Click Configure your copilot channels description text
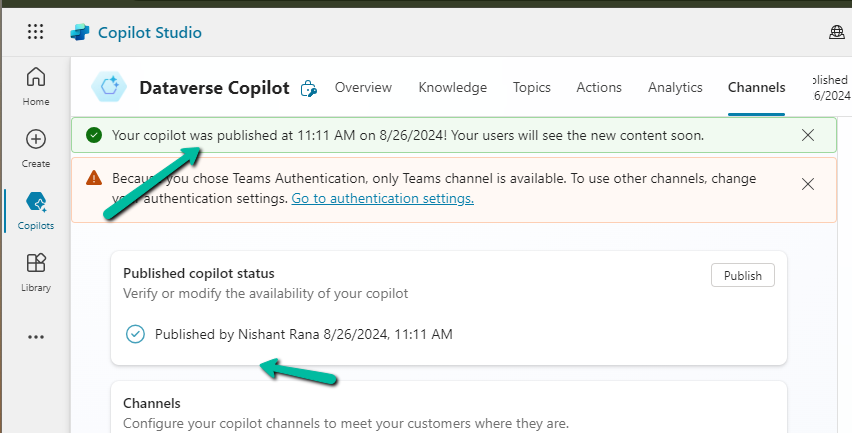This screenshot has height=433, width=852. 346,423
